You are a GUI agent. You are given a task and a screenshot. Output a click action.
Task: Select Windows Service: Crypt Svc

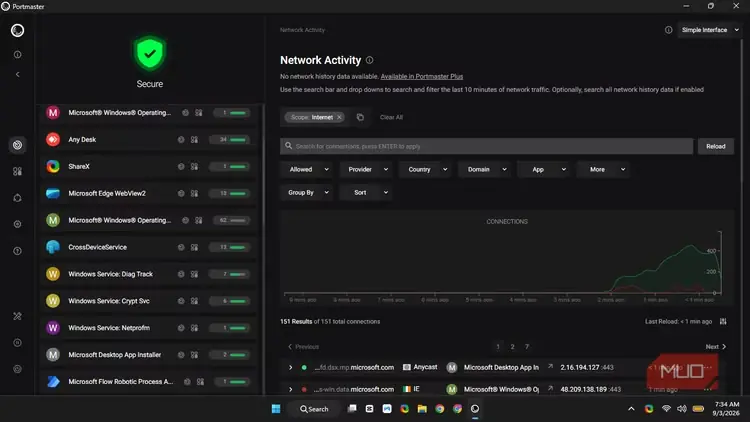[x=150, y=301]
